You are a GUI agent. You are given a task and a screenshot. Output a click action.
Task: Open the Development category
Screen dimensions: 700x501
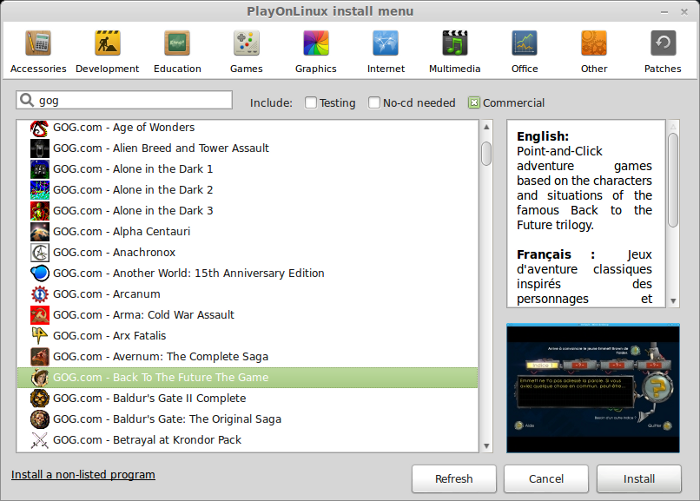tap(107, 51)
